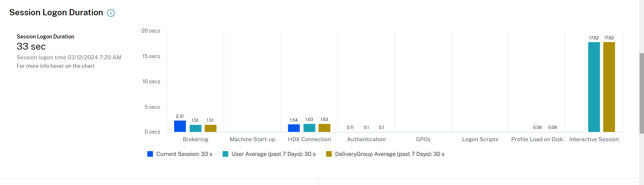
Task: Click the GPOs axis label
Action: click(x=423, y=139)
